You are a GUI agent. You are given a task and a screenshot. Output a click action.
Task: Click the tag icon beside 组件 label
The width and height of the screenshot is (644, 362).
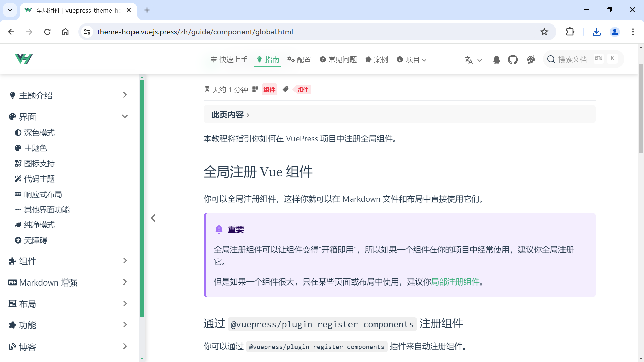tap(285, 89)
